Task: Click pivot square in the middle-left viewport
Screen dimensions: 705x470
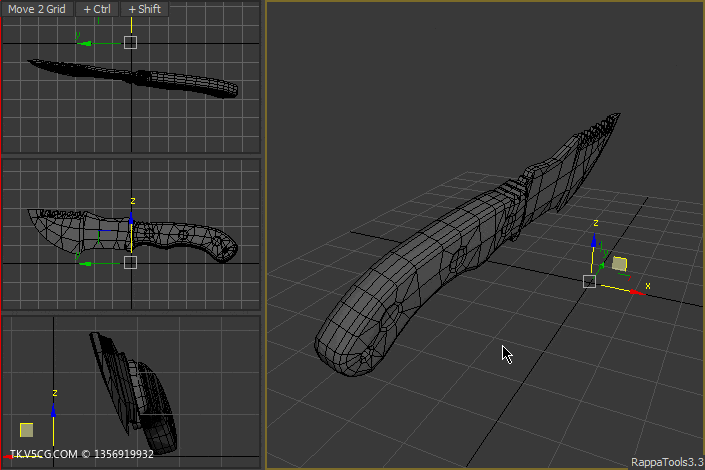Action: [130, 262]
